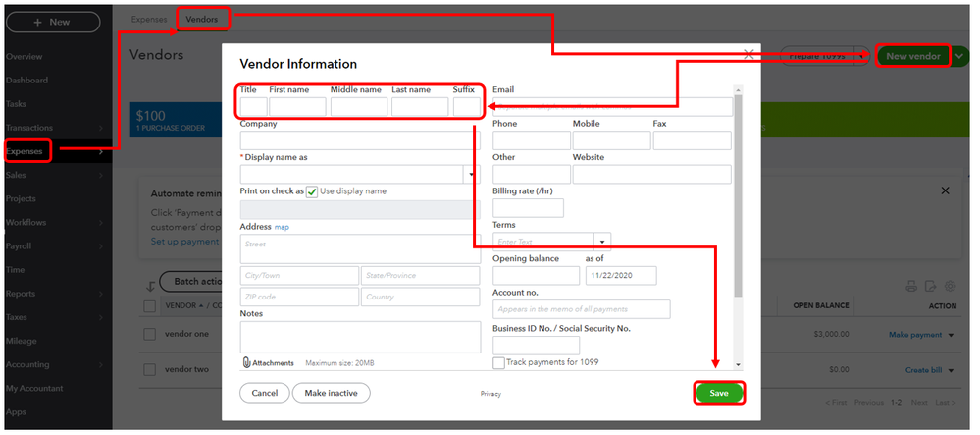
Task: Open Reports in the sidebar
Action: (x=21, y=294)
